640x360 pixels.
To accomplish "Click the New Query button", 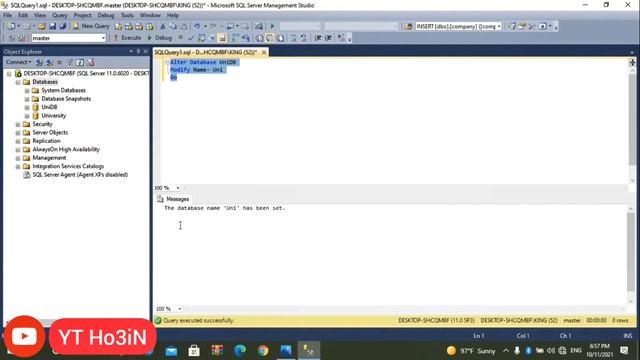I will [x=91, y=26].
